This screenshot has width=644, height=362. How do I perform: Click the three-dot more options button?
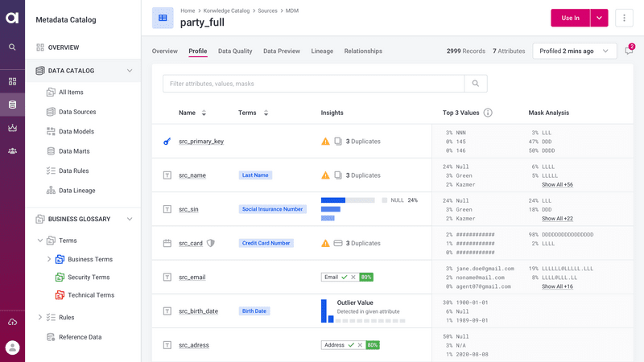(624, 18)
